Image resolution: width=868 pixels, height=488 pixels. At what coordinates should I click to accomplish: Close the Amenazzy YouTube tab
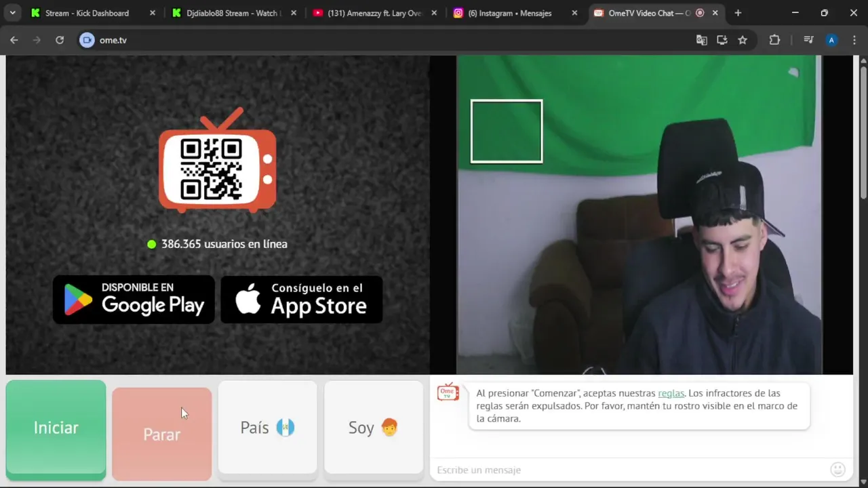pyautogui.click(x=434, y=13)
